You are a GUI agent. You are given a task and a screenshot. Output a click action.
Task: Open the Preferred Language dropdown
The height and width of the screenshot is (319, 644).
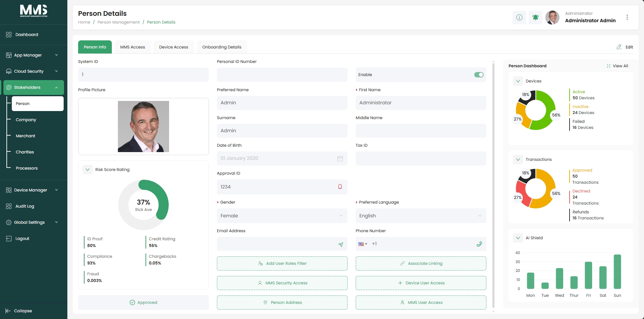tap(421, 216)
